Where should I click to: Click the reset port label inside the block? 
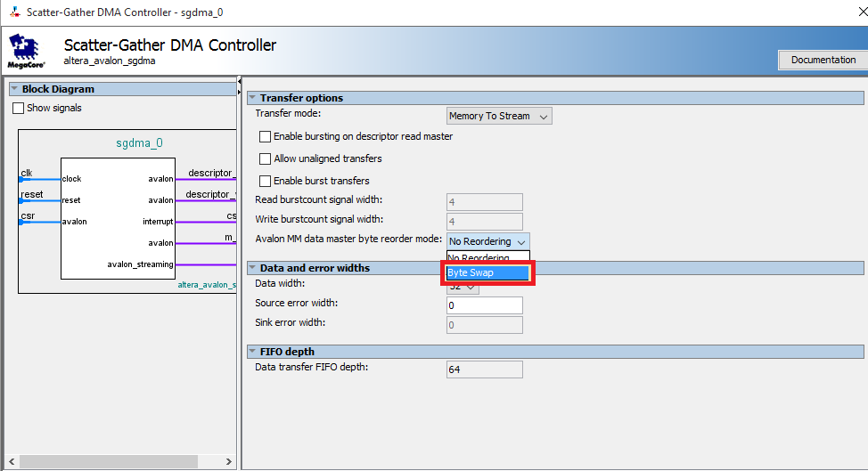pos(71,200)
